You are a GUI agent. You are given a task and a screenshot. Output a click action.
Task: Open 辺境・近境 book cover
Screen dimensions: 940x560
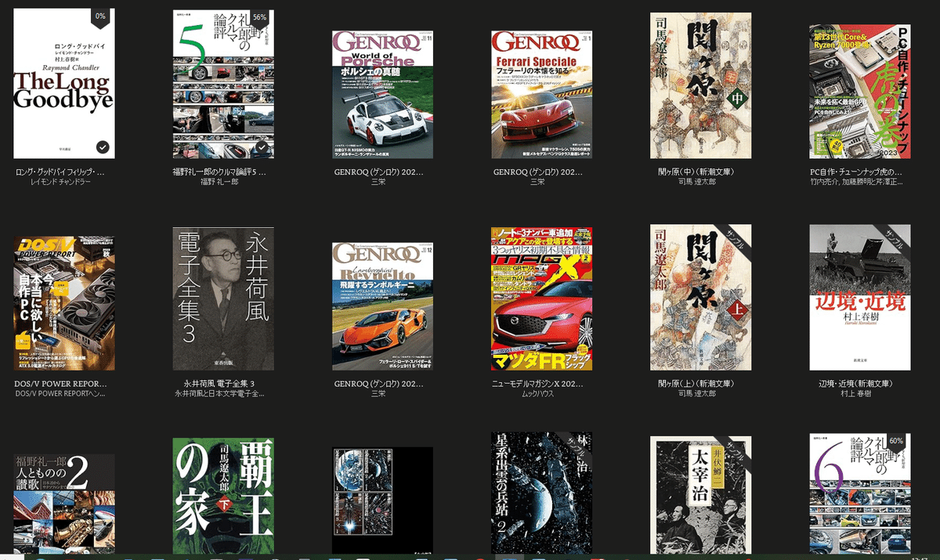860,298
